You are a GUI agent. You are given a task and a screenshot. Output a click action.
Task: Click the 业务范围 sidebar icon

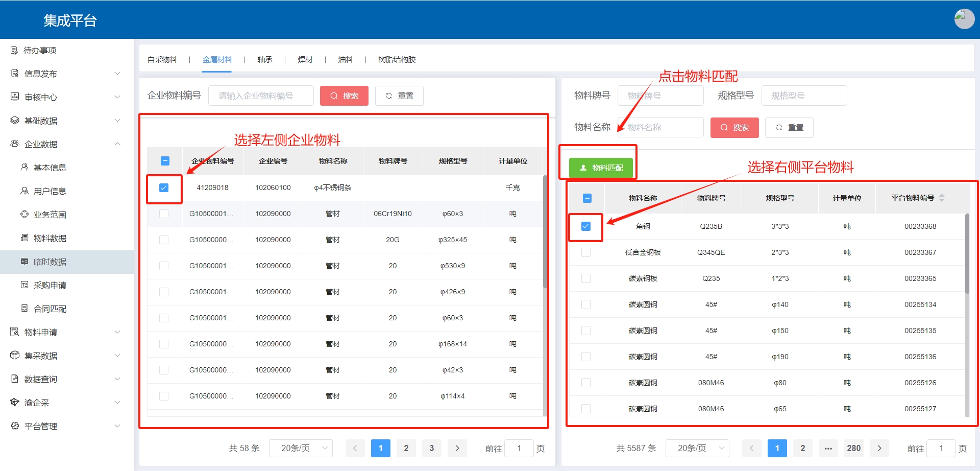click(x=24, y=214)
